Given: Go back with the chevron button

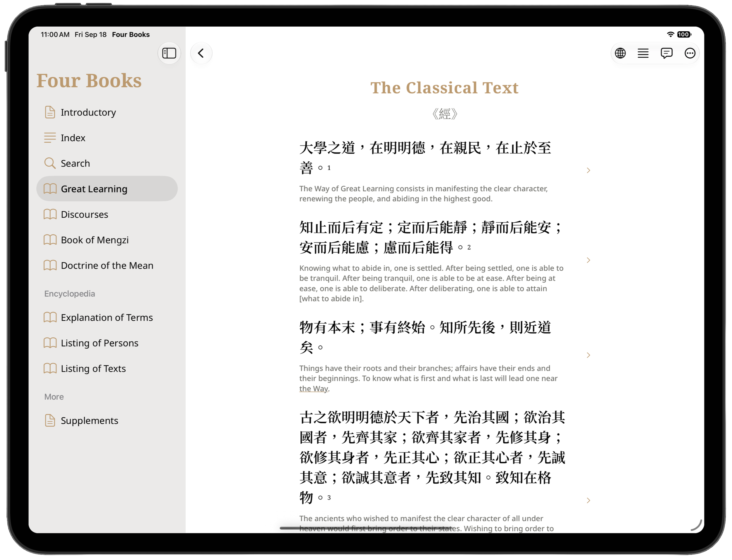Looking at the screenshot, I should point(201,53).
